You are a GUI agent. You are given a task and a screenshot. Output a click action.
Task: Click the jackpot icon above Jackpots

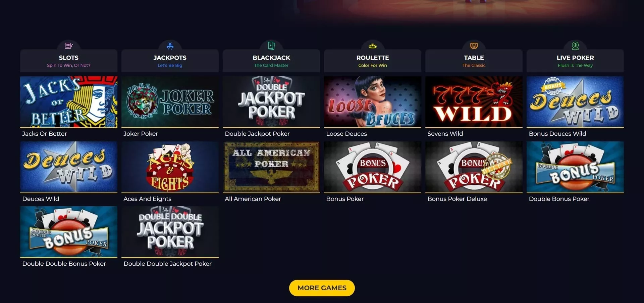coord(170,46)
